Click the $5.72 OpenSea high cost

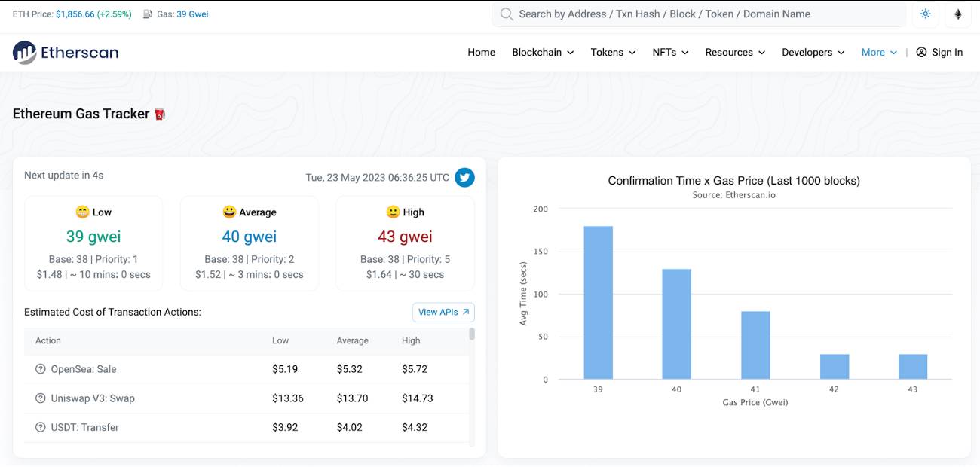[x=415, y=369]
